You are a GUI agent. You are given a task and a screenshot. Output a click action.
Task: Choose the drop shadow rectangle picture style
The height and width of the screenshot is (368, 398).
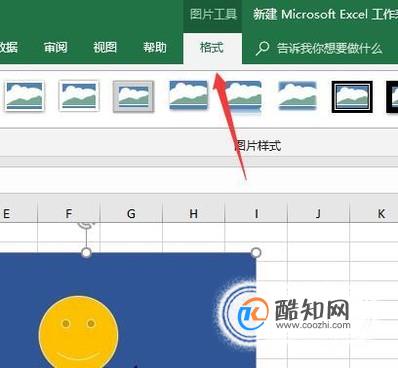pyautogui.click(x=188, y=96)
